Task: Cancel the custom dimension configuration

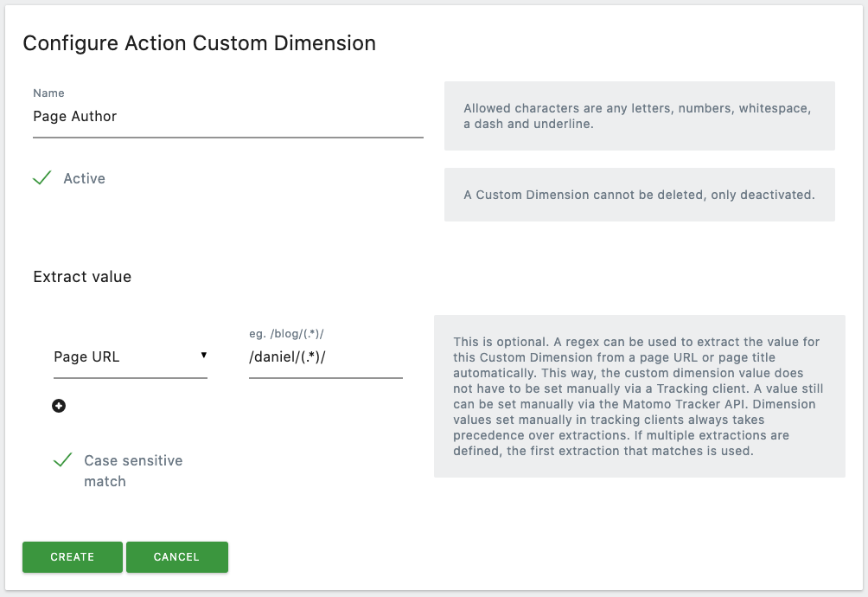Action: pos(176,557)
